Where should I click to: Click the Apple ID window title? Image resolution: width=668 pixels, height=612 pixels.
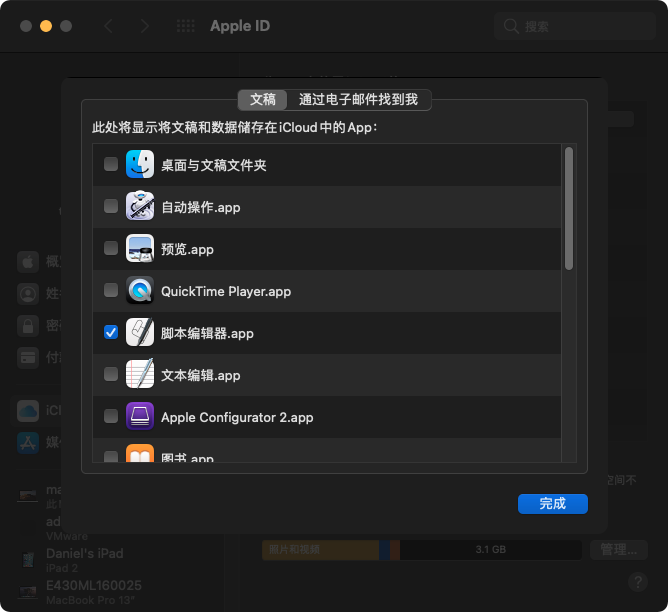tap(240, 26)
